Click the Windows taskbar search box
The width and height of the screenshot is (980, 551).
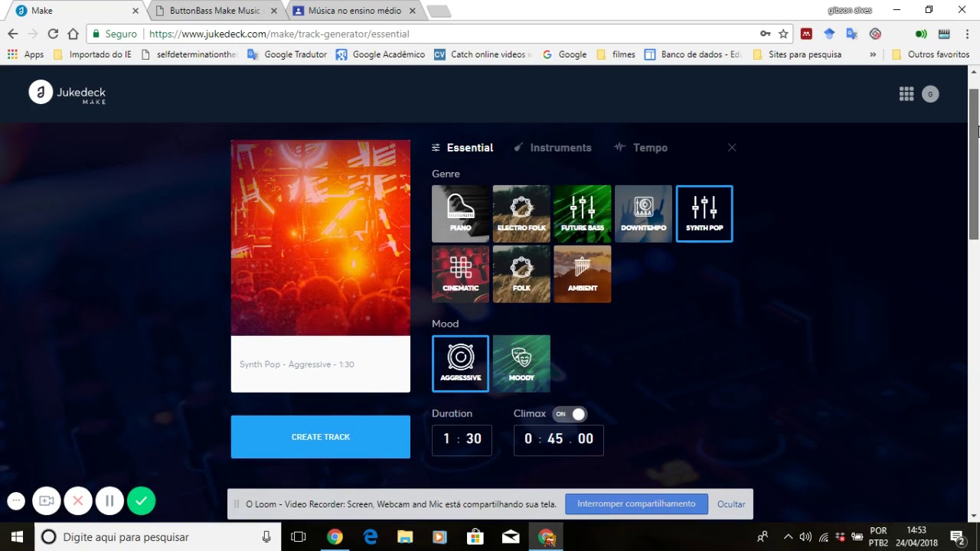click(x=157, y=536)
